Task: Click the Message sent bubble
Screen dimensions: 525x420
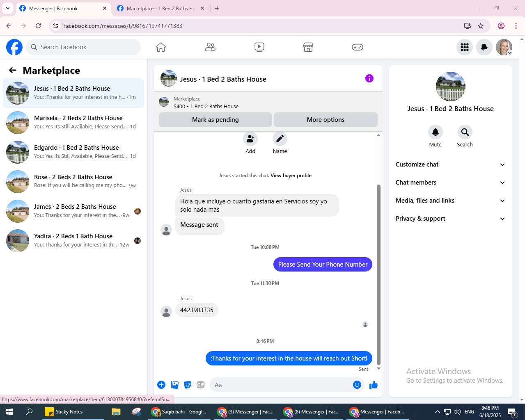Action: point(199,226)
